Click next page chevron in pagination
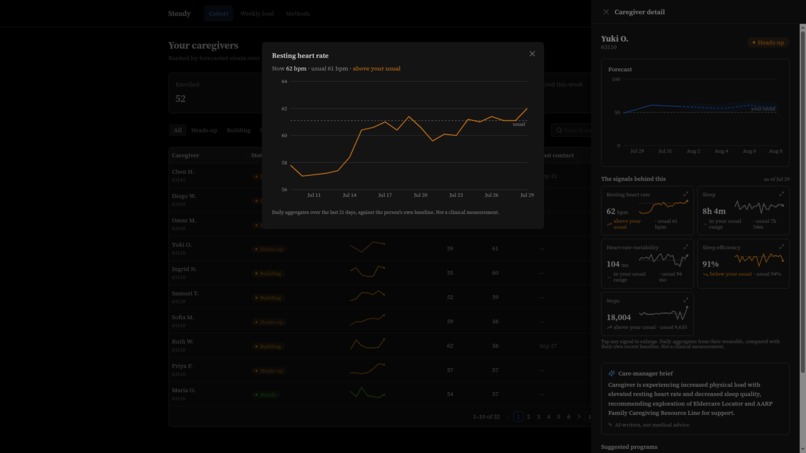This screenshot has width=806, height=453. (x=579, y=416)
